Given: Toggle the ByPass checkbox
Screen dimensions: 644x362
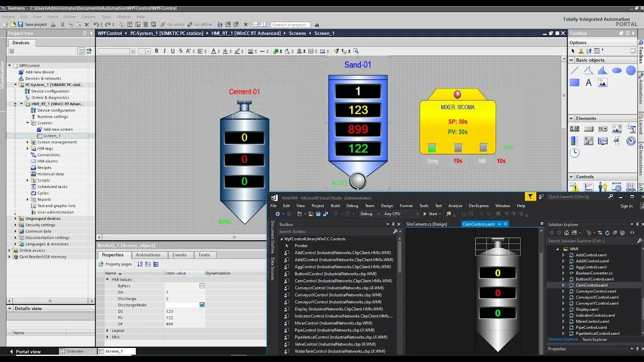Looking at the screenshot, I should 202,286.
